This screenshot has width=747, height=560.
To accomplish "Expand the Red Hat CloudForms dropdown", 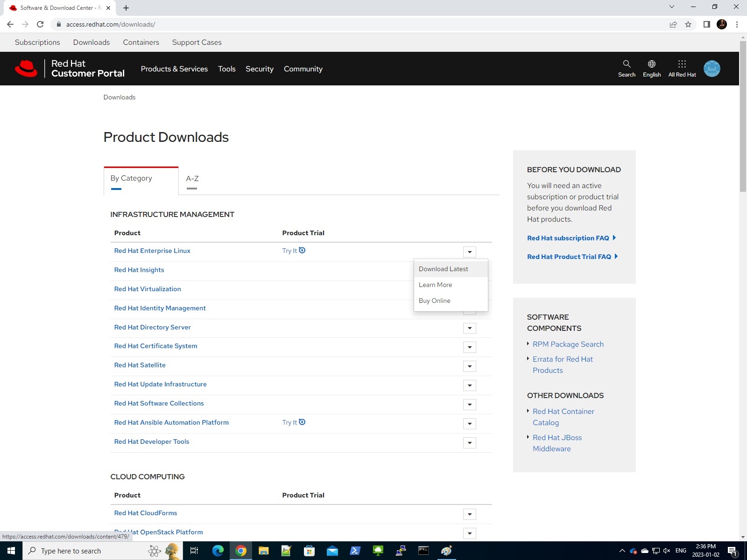I will click(x=470, y=514).
